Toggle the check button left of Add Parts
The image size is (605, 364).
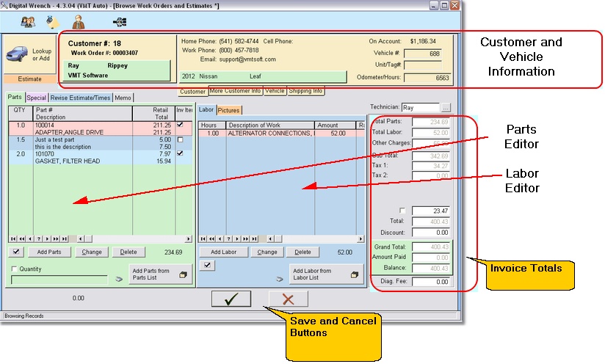pos(16,252)
